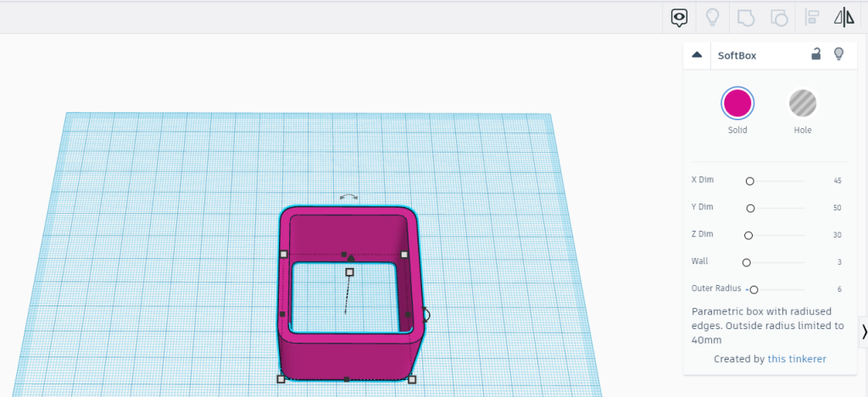This screenshot has width=868, height=397.
Task: Click the bottom-left corner resize handle
Action: pyautogui.click(x=281, y=379)
